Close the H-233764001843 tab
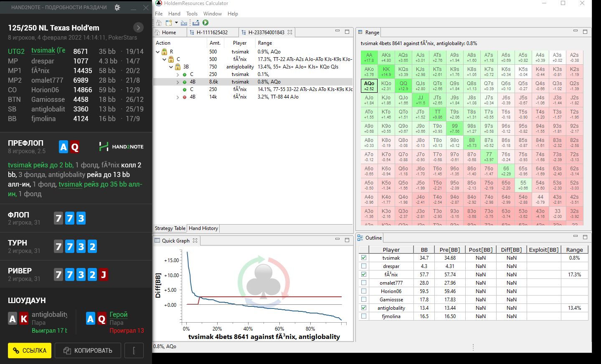 click(x=290, y=32)
